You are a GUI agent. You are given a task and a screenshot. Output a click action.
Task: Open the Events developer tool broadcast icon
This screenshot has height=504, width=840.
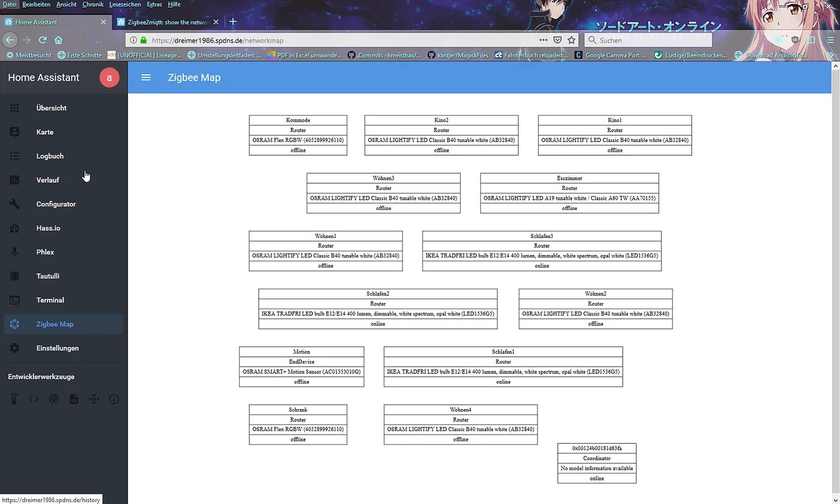point(54,399)
